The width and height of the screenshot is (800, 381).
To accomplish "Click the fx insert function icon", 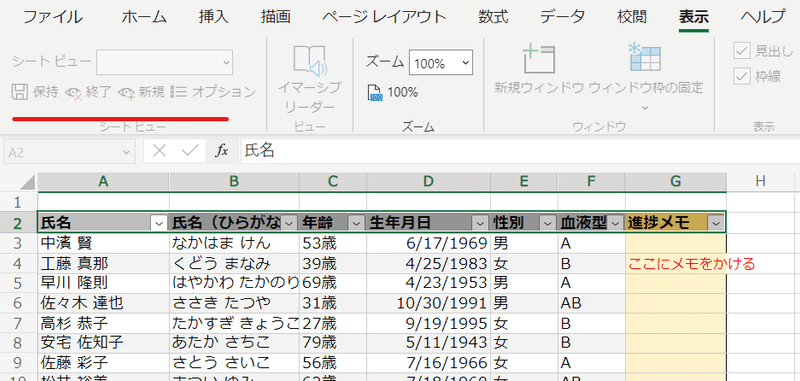I will 221,151.
